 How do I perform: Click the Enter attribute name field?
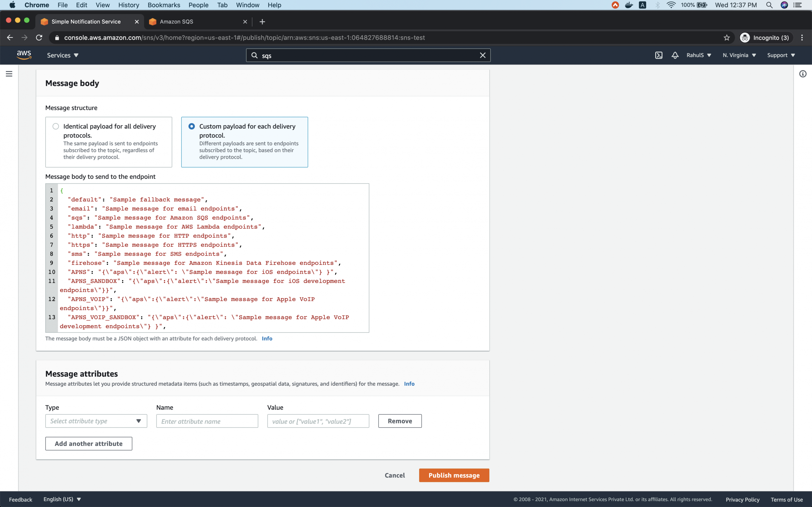207,421
